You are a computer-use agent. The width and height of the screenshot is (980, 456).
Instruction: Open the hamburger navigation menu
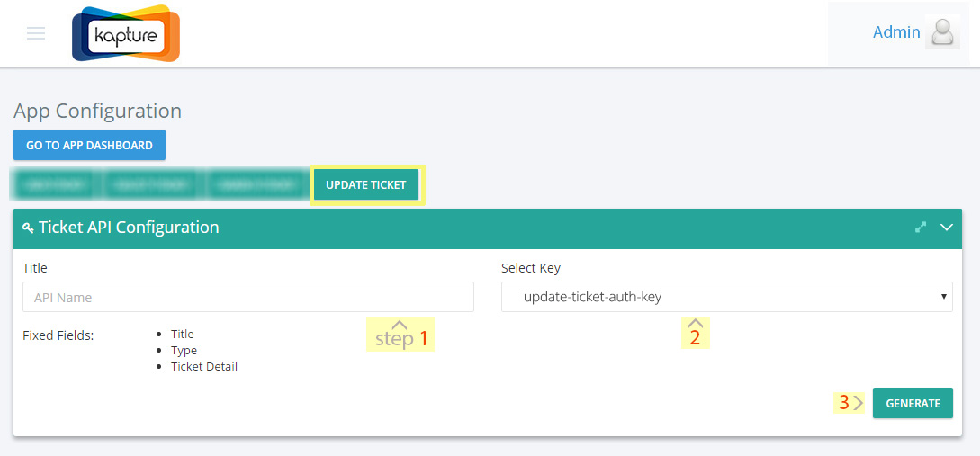[x=36, y=33]
